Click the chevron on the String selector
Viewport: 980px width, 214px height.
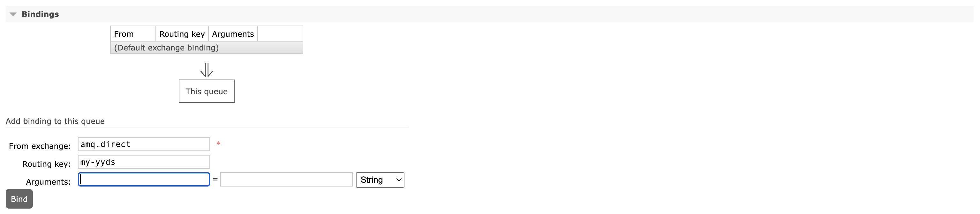tap(399, 180)
